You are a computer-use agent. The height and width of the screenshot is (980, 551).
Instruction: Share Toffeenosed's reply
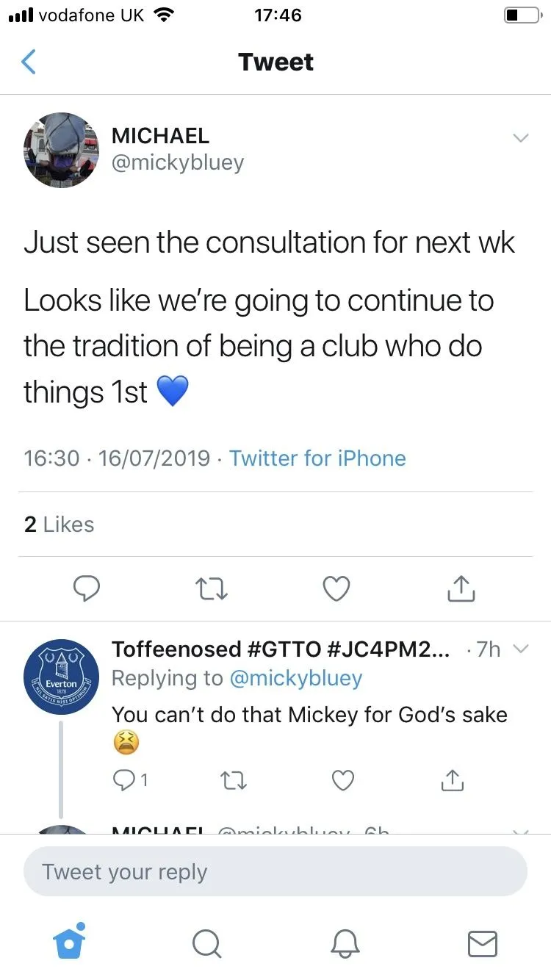click(x=452, y=780)
